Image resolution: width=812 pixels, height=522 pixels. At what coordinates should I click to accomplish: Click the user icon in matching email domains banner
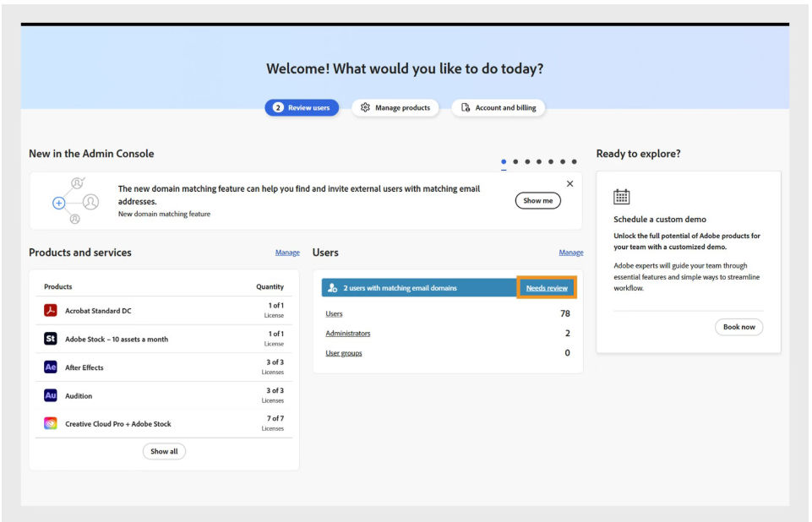pyautogui.click(x=332, y=287)
